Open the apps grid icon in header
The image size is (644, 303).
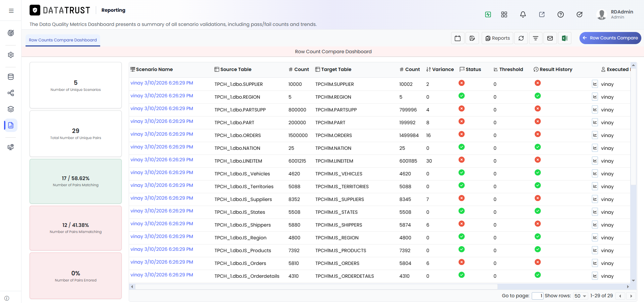coord(504,14)
